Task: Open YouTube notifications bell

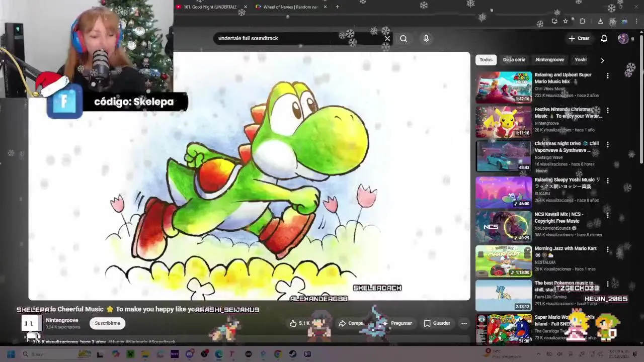Action: click(604, 38)
